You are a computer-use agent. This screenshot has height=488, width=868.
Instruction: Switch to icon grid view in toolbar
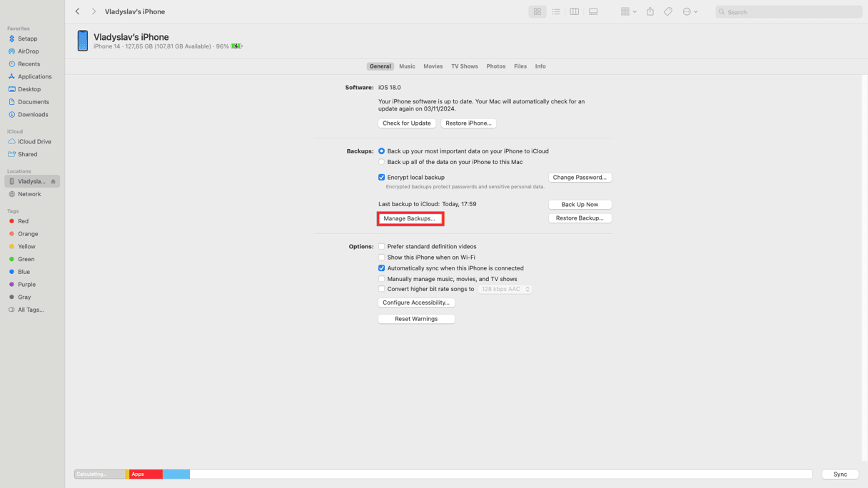click(537, 12)
